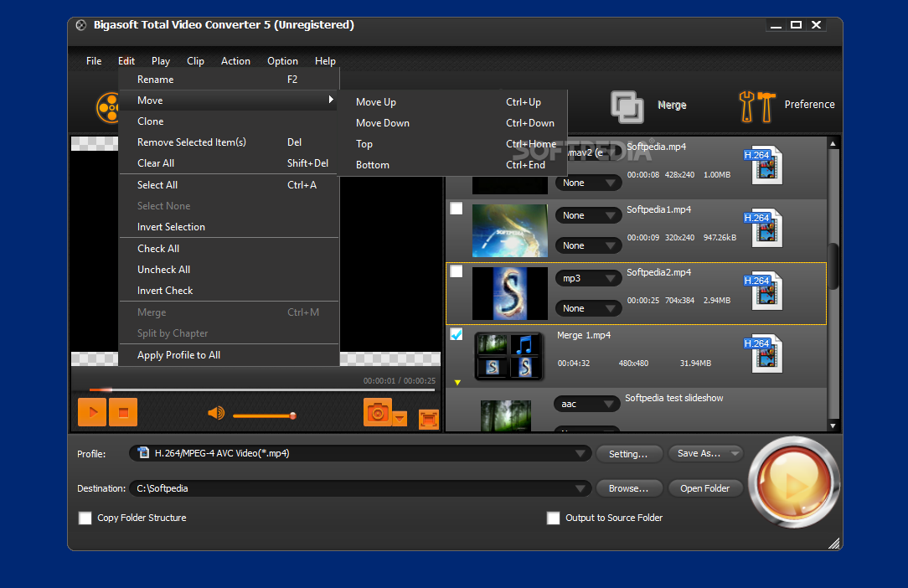Open Softpedia.mp4 subtitle None dropdown
This screenshot has width=908, height=588.
pos(588,183)
